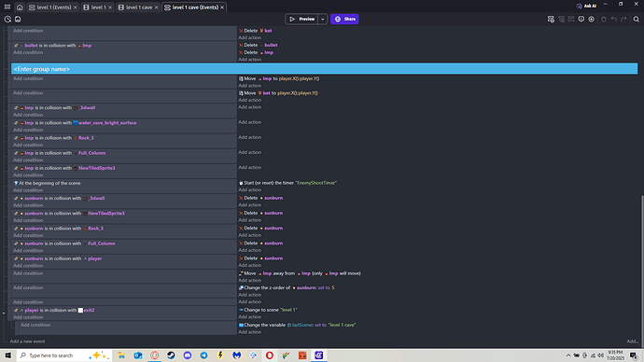Open the project manager icon below the menu

7,19
